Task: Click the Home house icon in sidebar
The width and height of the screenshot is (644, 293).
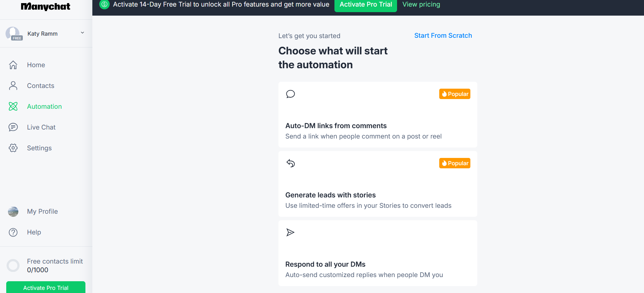Action: 13,65
